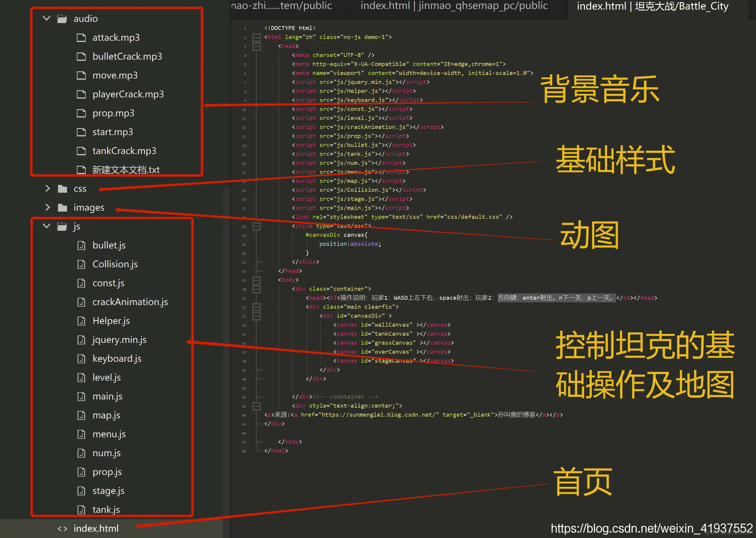Image resolution: width=756 pixels, height=538 pixels.
Task: Collapse the audio folder chevron
Action: point(47,18)
